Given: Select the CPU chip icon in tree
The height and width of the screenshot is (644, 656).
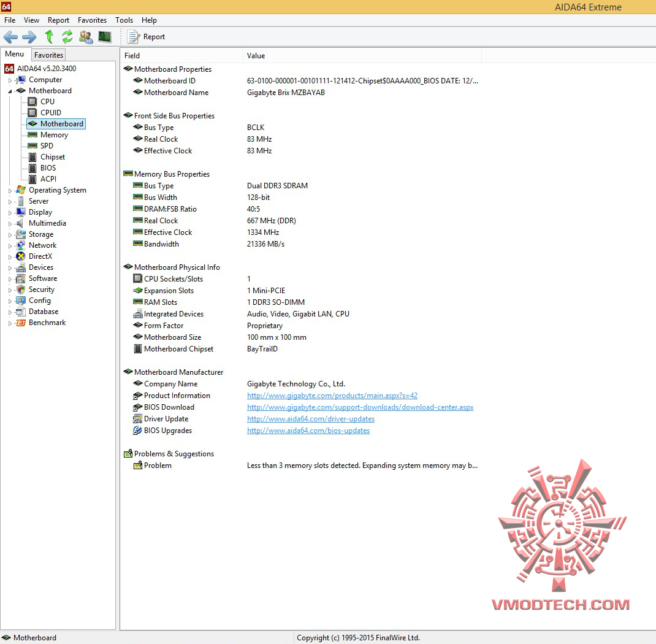Looking at the screenshot, I should (x=32, y=101).
